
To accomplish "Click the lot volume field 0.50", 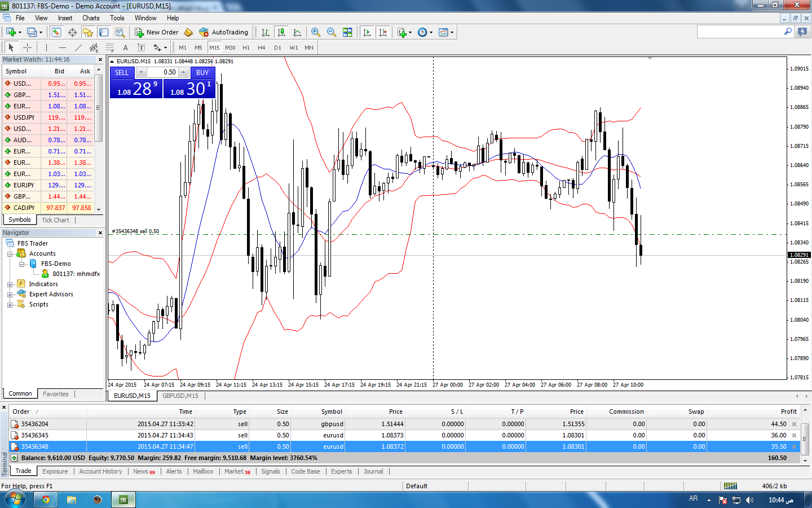I will (x=162, y=72).
